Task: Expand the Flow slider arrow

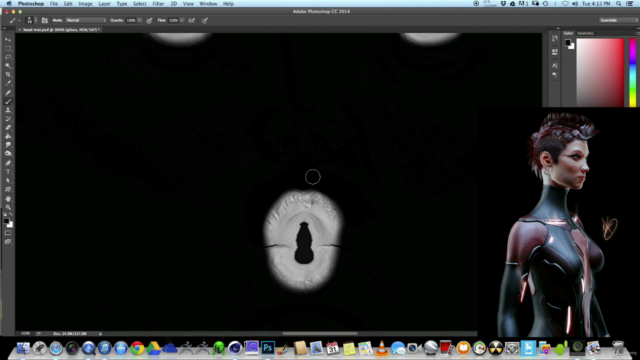Action: (182, 20)
